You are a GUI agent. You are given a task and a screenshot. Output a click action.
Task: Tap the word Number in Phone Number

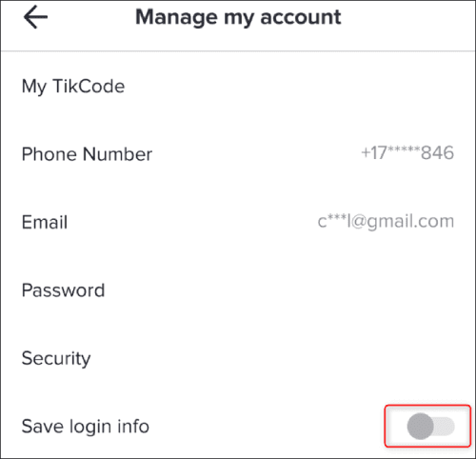tap(117, 154)
